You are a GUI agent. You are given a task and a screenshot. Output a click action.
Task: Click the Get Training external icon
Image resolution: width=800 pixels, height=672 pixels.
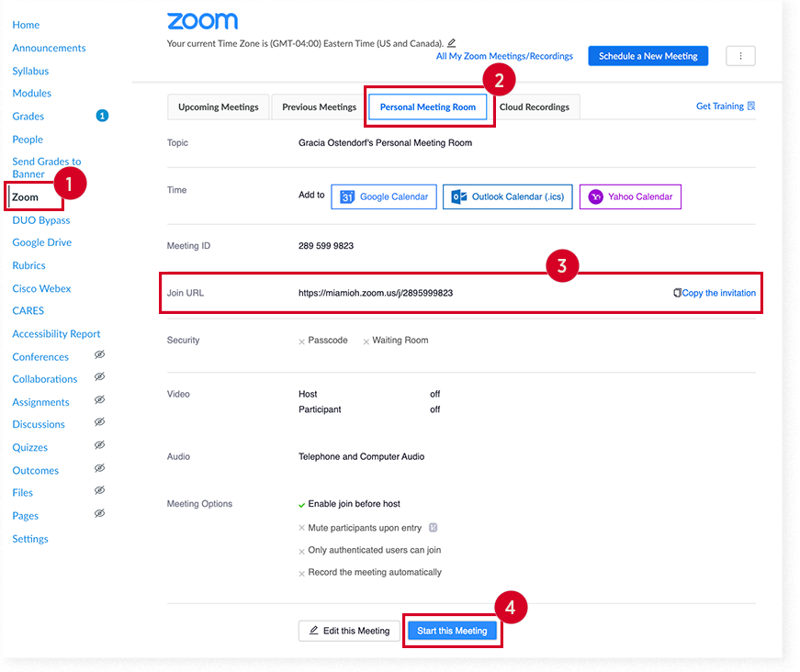[x=751, y=106]
